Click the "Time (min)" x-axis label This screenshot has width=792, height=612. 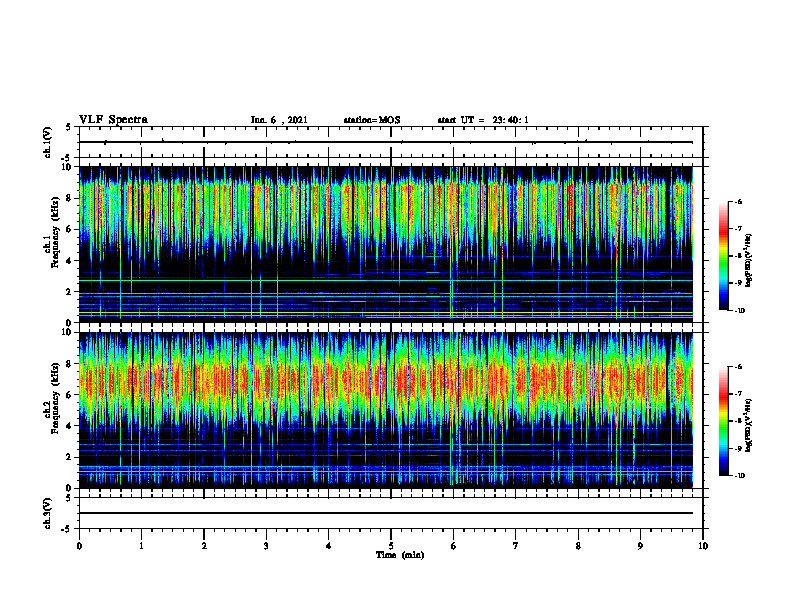tap(400, 555)
